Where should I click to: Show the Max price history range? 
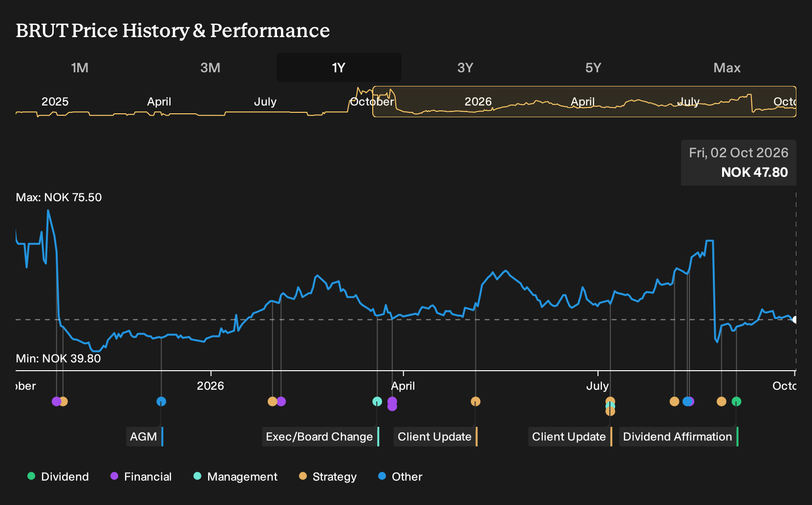point(727,67)
